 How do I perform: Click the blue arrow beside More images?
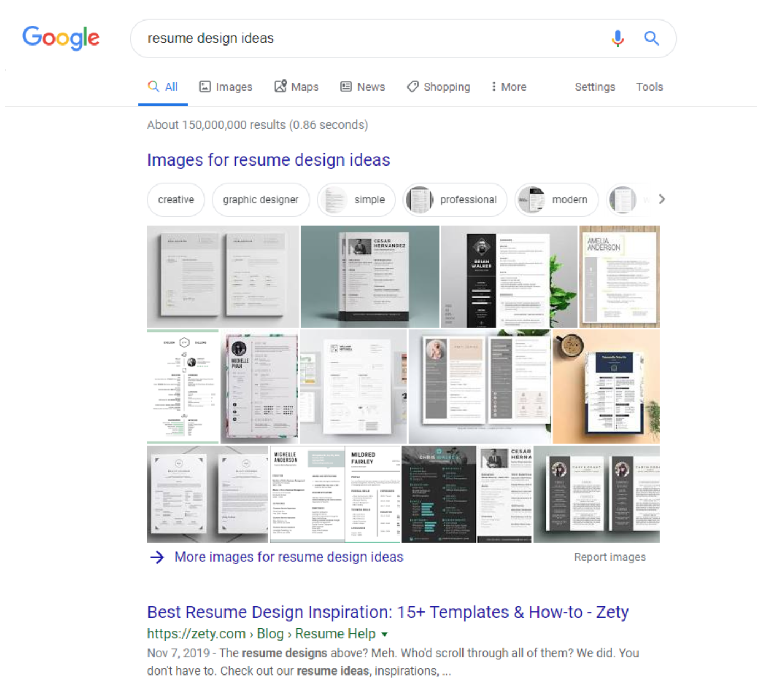click(x=157, y=557)
